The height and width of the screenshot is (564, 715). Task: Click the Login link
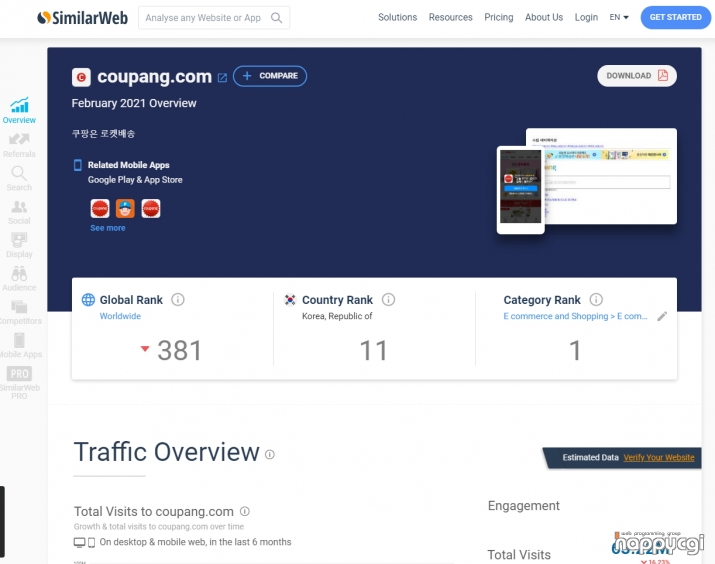point(586,17)
